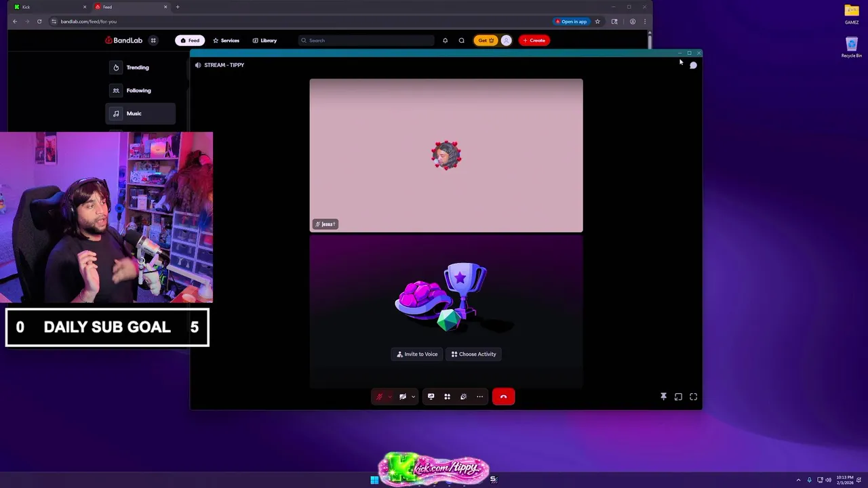Click the Jesus name tag on the tile
868x488 pixels.
pyautogui.click(x=325, y=224)
